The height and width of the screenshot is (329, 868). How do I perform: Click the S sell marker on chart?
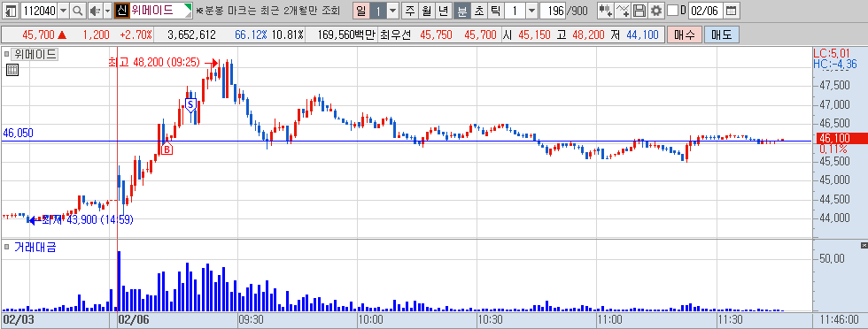coord(190,104)
